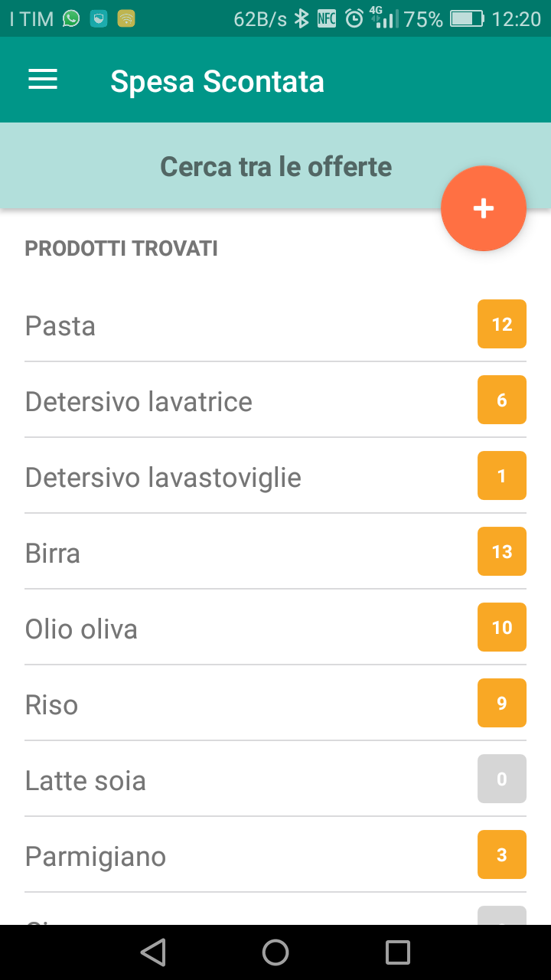Tap Android home circle button
The height and width of the screenshot is (980, 551).
point(275,952)
